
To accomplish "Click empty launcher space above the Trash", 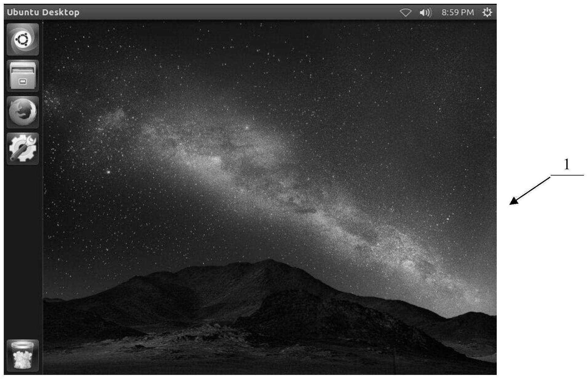I will pos(23,251).
